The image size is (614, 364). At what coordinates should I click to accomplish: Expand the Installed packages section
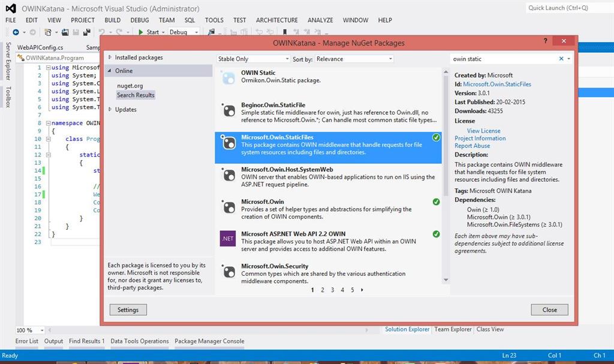(x=110, y=57)
